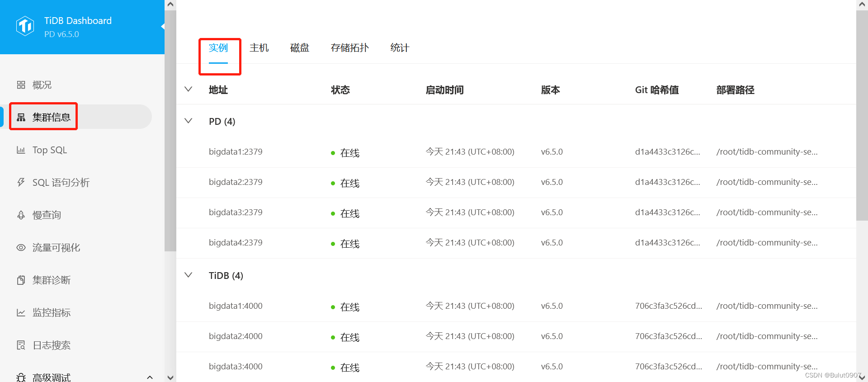This screenshot has width=868, height=382.
Task: Click the 监控指标 line-chart icon
Action: point(21,313)
